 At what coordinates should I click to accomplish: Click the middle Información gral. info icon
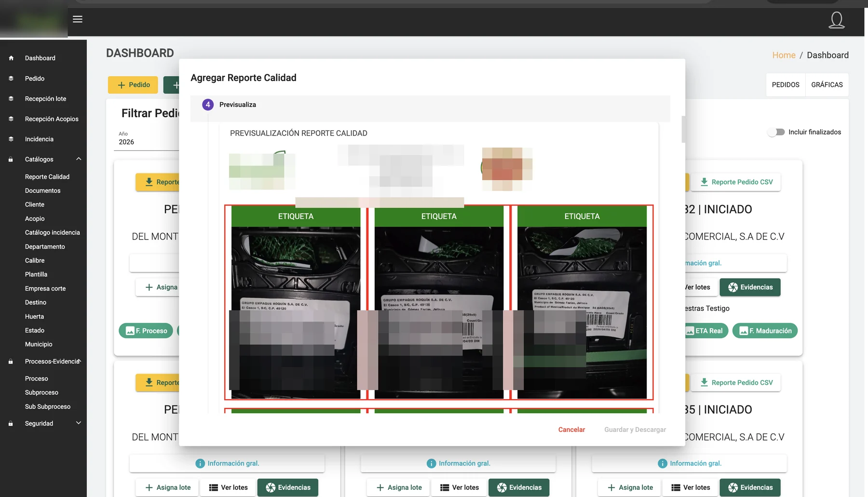coord(431,463)
